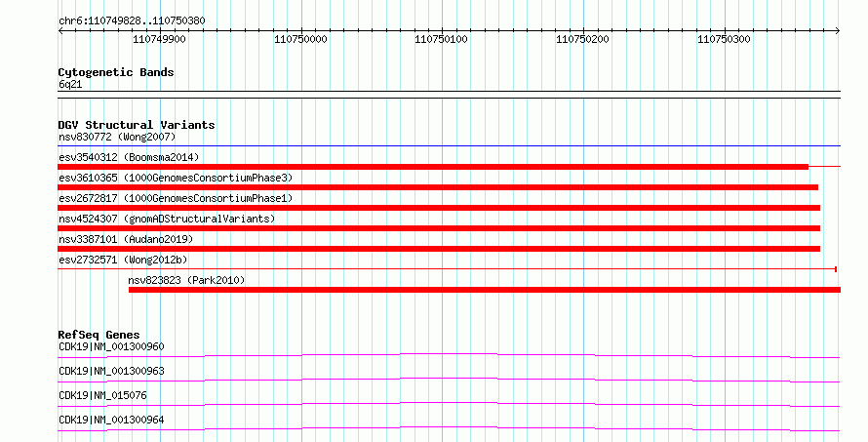Image resolution: width=868 pixels, height=442 pixels.
Task: Click the red nsv823823 variant bar
Action: [x=485, y=290]
